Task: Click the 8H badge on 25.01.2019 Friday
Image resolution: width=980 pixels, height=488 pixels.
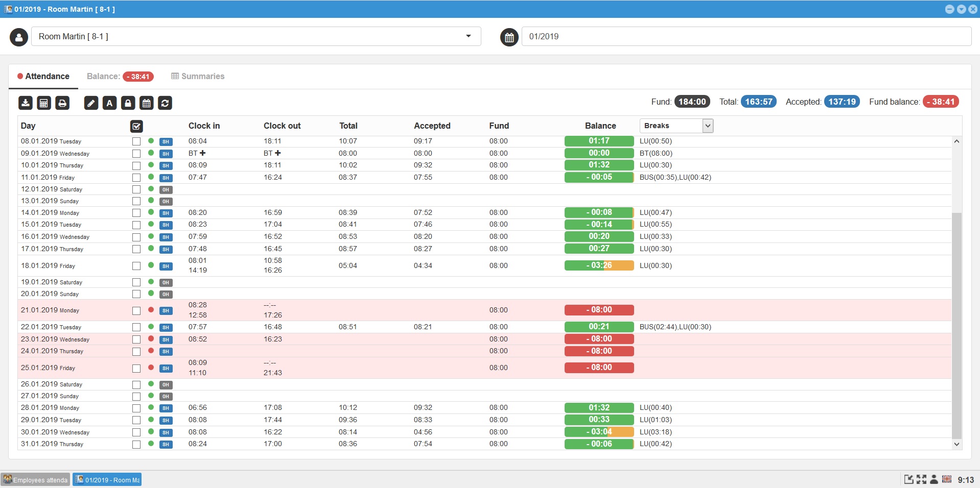Action: (x=166, y=368)
